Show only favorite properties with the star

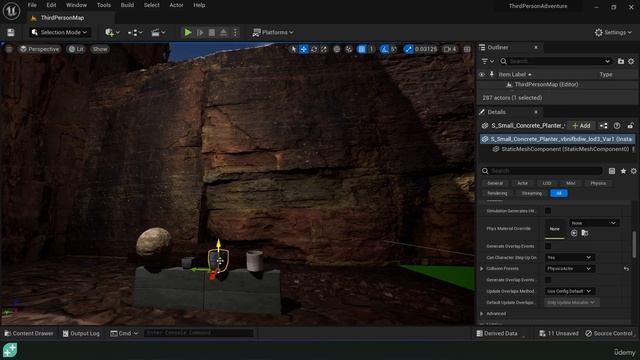(x=623, y=171)
